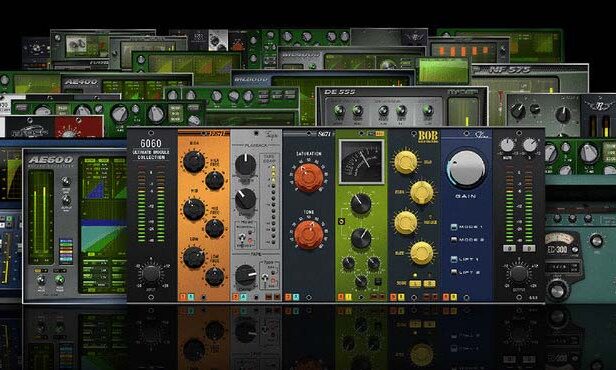Click the large silver knob on the EC-300 plugin
This screenshot has height=370, width=616.
(557, 290)
